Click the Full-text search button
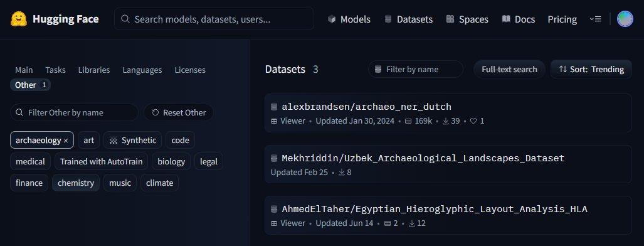 [x=509, y=69]
